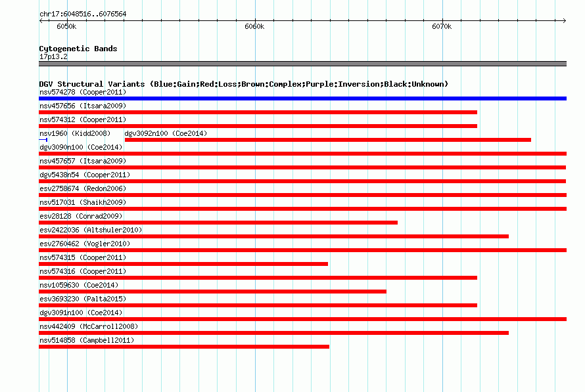Select the red bar under esv2758674
The width and height of the screenshot is (585, 392).
click(302, 195)
